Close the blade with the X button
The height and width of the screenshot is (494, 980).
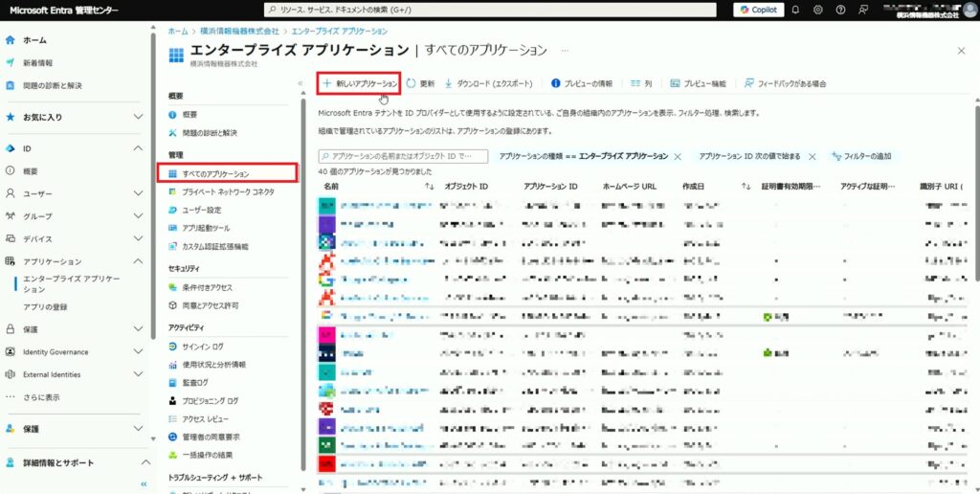pyautogui.click(x=961, y=51)
